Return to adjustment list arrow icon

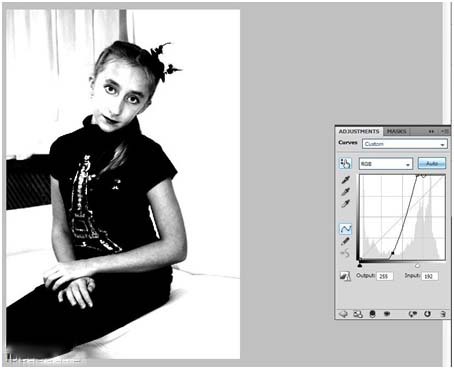[x=343, y=314]
